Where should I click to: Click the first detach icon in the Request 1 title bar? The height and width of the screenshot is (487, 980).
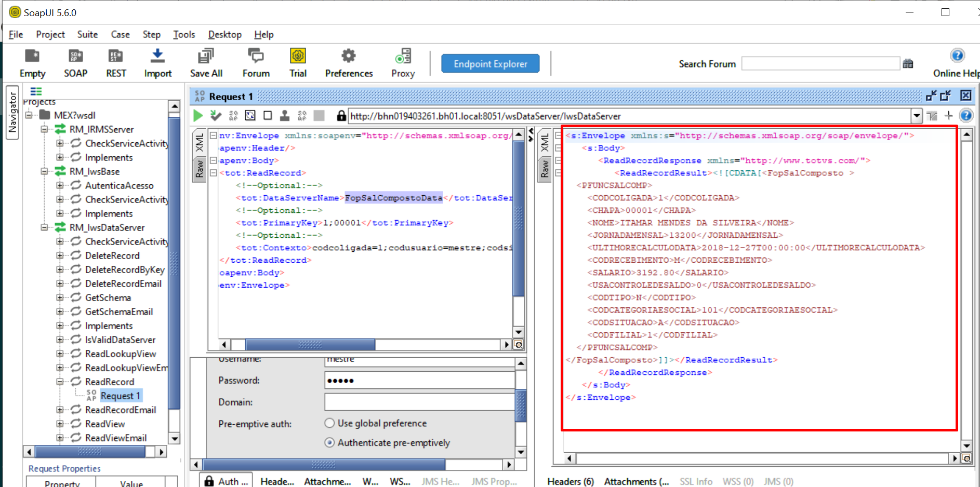tap(931, 96)
